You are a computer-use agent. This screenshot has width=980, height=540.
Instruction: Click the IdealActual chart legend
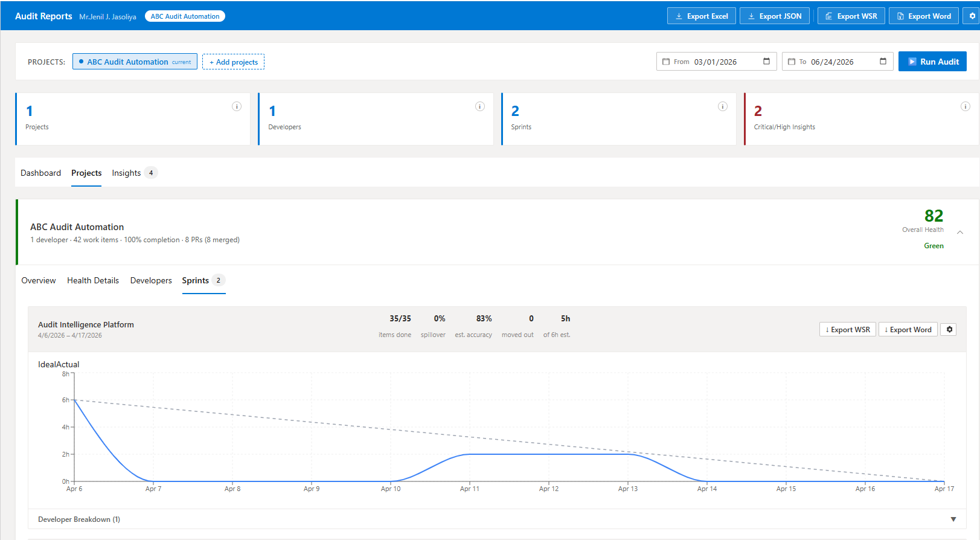tap(59, 364)
